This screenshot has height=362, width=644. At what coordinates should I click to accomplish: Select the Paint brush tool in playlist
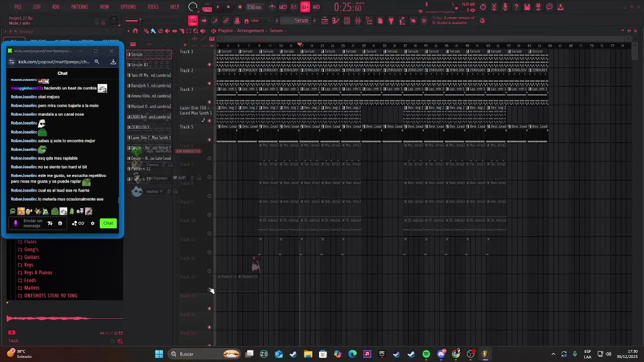(x=153, y=31)
